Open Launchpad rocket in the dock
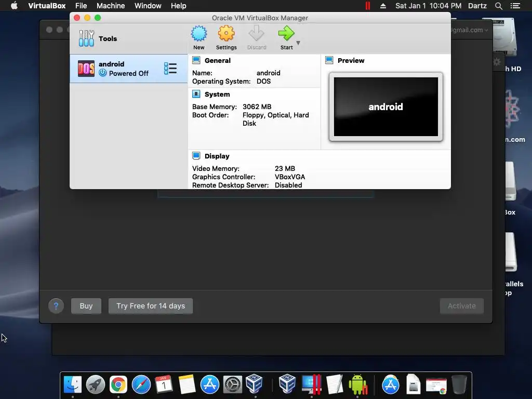The height and width of the screenshot is (399, 532). click(x=96, y=384)
